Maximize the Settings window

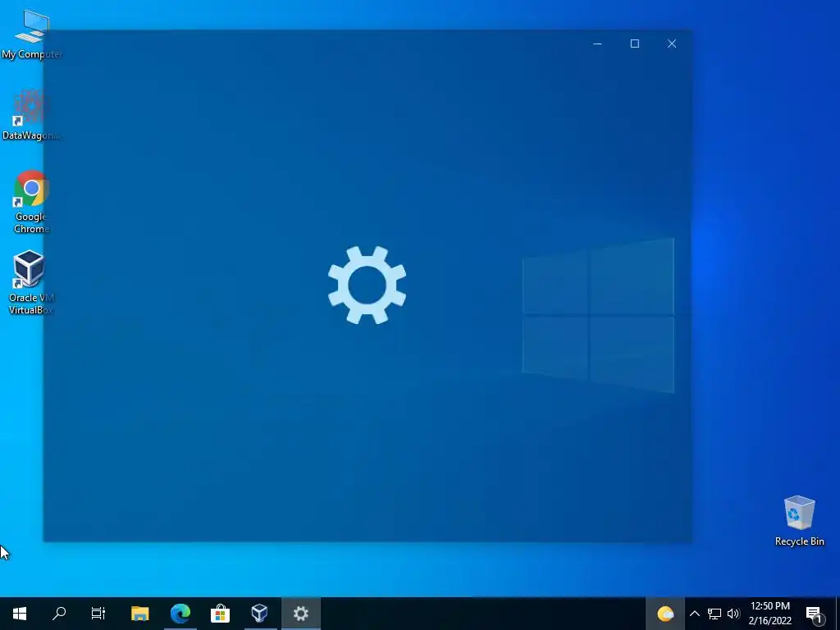(x=635, y=44)
